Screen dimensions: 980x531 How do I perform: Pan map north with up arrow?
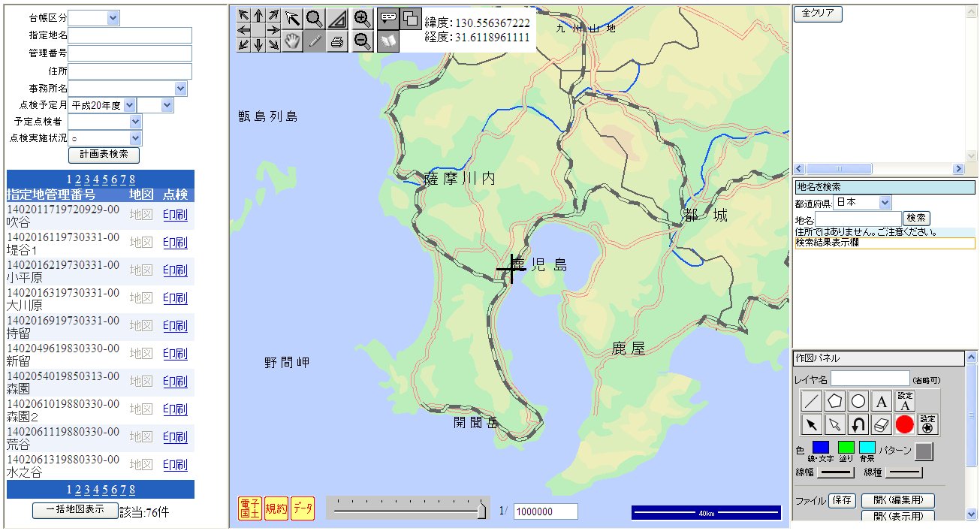coord(258,15)
